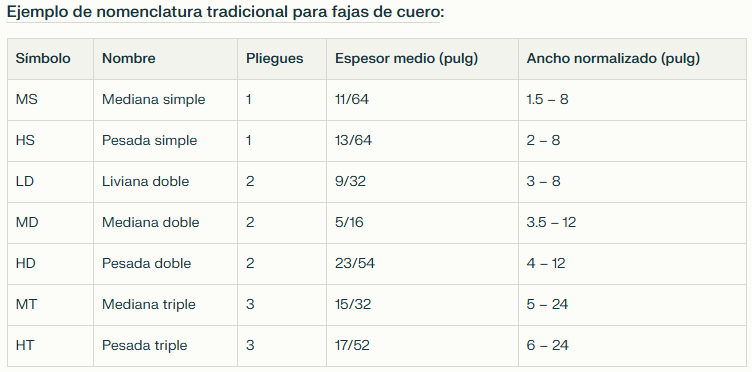Select the Mediana triple cell
752x372 pixels.
pyautogui.click(x=165, y=305)
